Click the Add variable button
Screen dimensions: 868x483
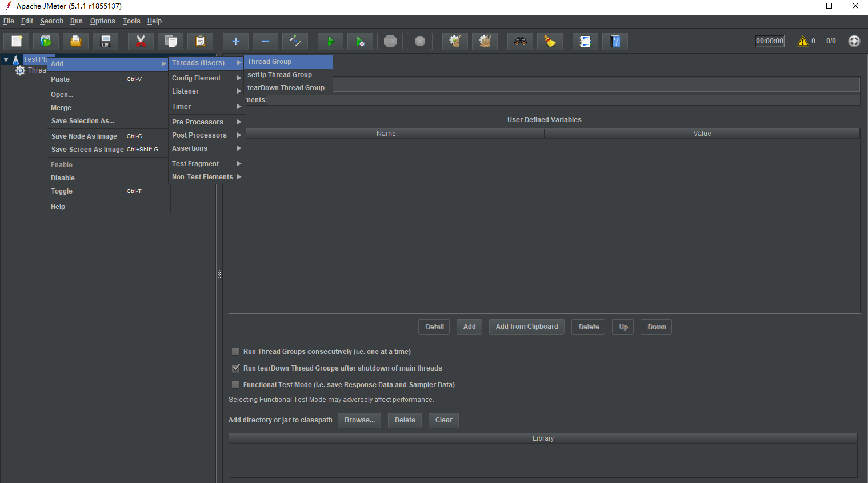click(470, 327)
